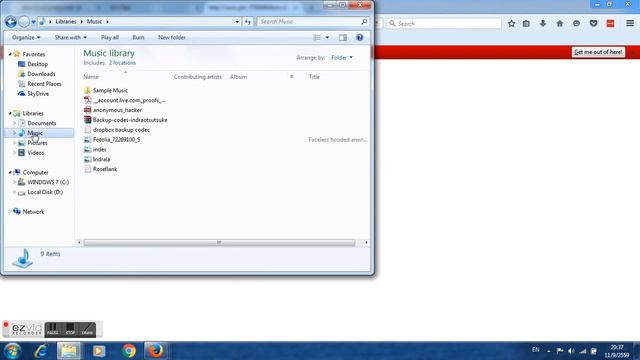Click the Get me out of here! button

[x=598, y=52]
